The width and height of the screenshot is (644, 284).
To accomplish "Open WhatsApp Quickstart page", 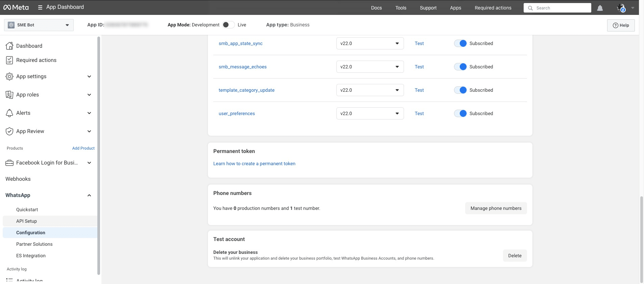I will point(27,210).
